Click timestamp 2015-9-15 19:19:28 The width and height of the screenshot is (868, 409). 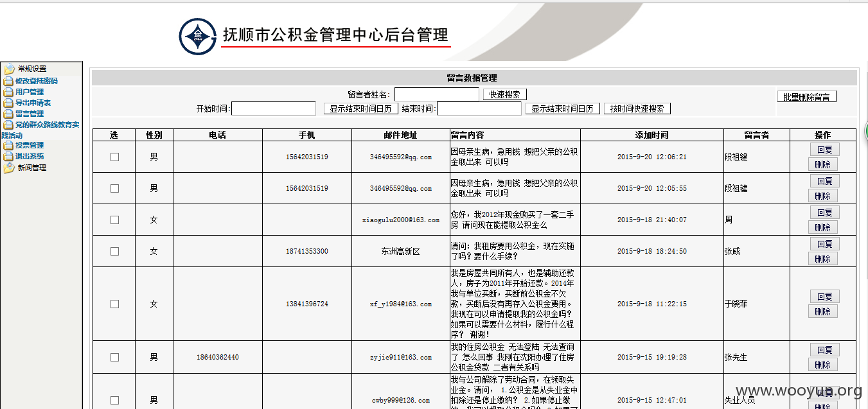(652, 357)
